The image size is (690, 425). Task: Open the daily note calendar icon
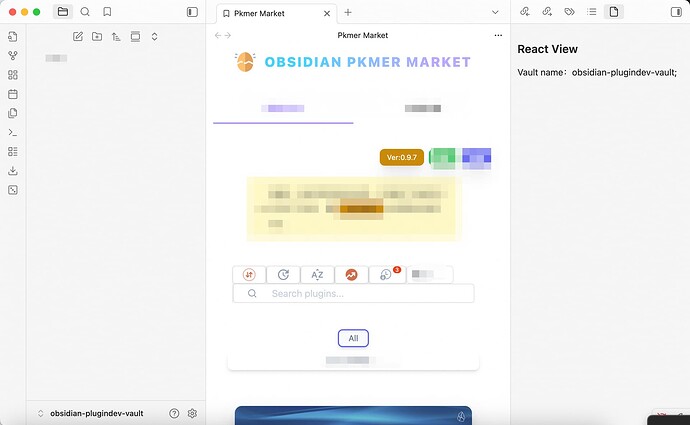pos(12,94)
